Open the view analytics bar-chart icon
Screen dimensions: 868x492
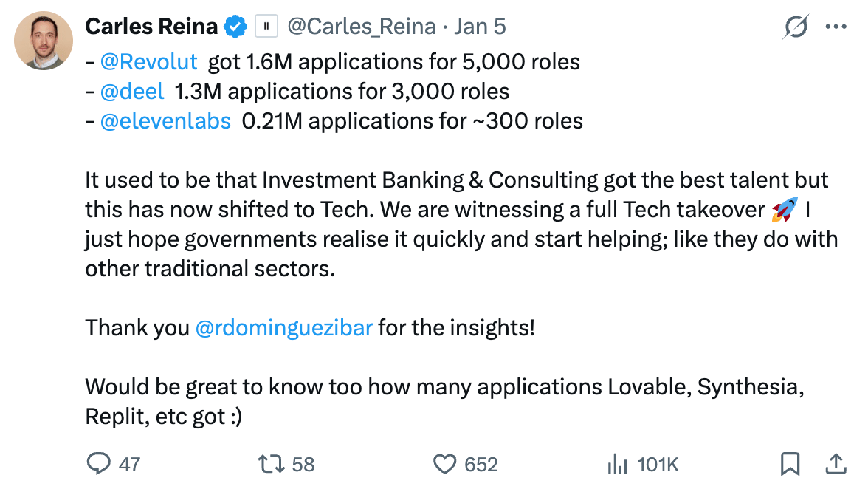click(616, 464)
